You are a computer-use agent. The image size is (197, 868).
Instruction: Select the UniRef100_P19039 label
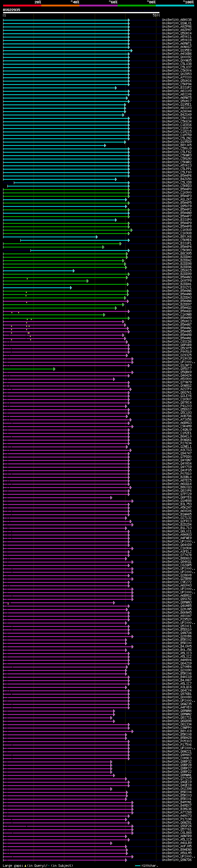177,359
